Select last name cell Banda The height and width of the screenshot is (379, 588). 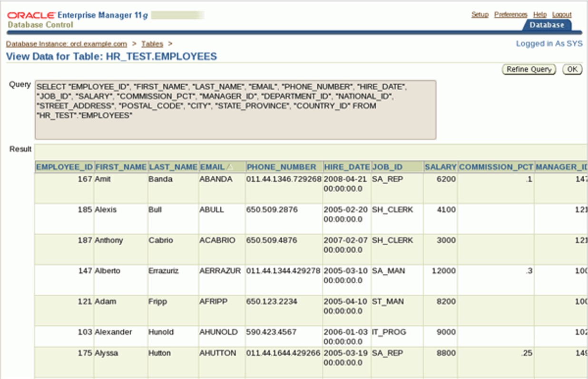click(x=160, y=180)
